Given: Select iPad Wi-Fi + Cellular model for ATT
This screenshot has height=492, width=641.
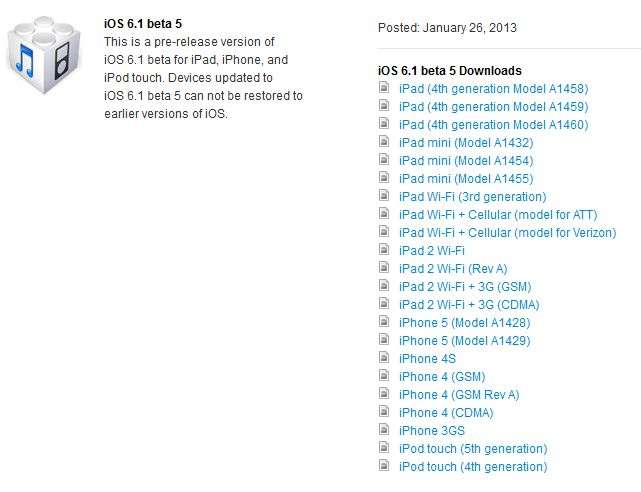Looking at the screenshot, I should coord(498,215).
